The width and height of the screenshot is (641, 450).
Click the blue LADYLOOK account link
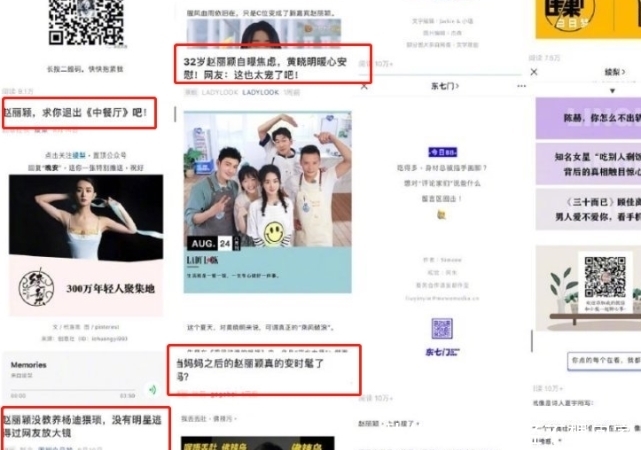pyautogui.click(x=260, y=92)
